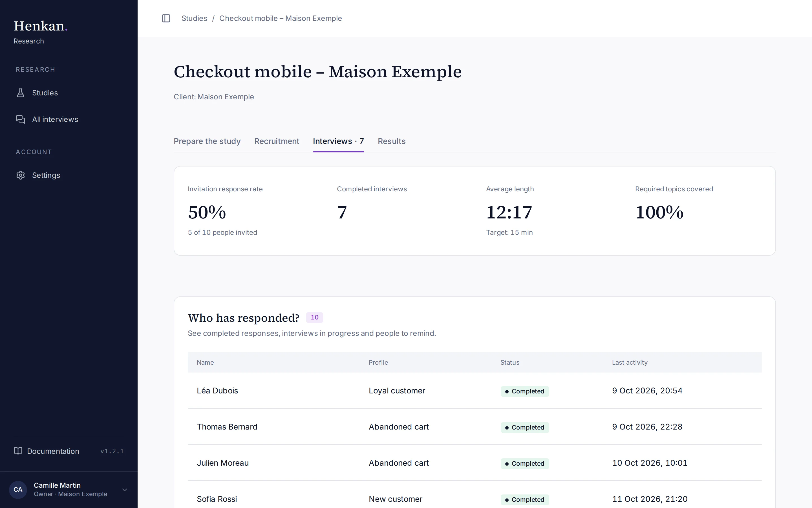Click the All interviews chat icon

click(x=21, y=119)
